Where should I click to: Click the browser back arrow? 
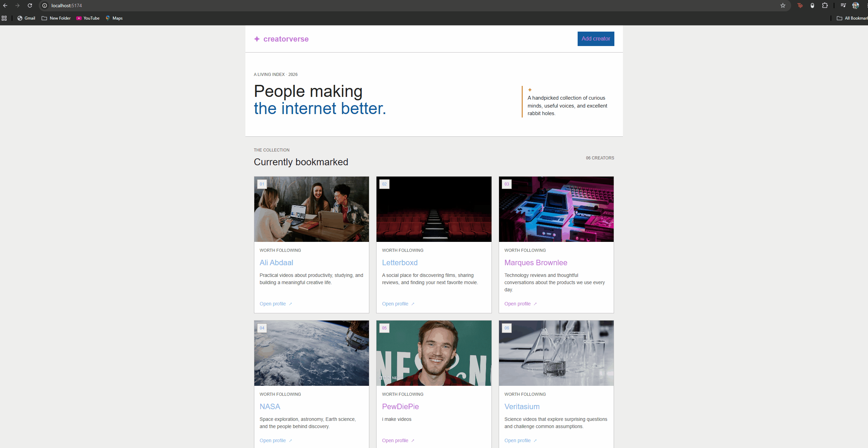(5, 5)
